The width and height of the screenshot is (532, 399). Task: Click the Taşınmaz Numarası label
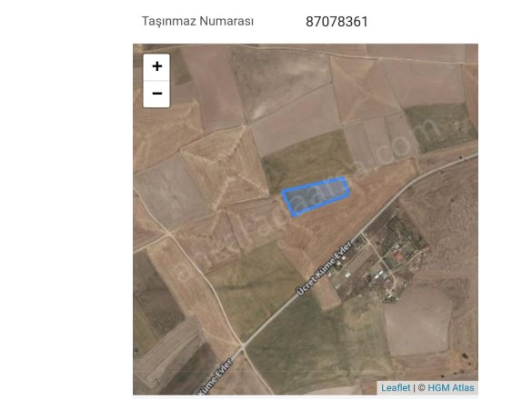(197, 21)
